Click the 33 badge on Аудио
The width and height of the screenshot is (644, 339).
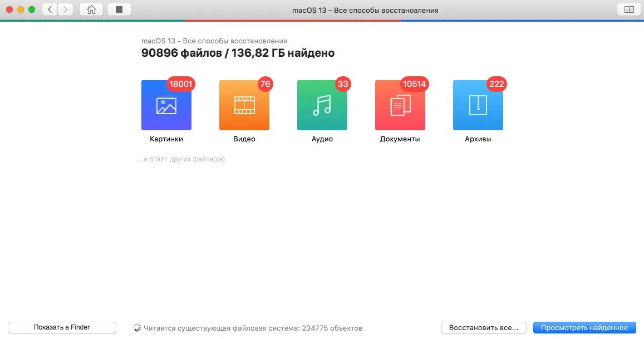[343, 84]
